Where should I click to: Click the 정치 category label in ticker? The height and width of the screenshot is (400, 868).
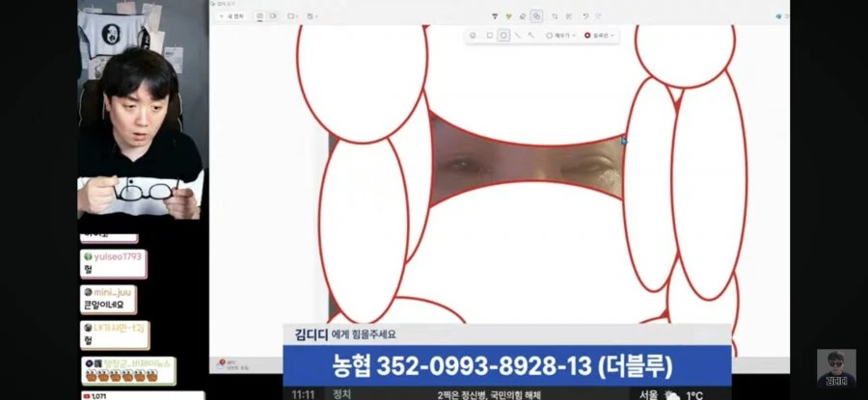pyautogui.click(x=341, y=394)
